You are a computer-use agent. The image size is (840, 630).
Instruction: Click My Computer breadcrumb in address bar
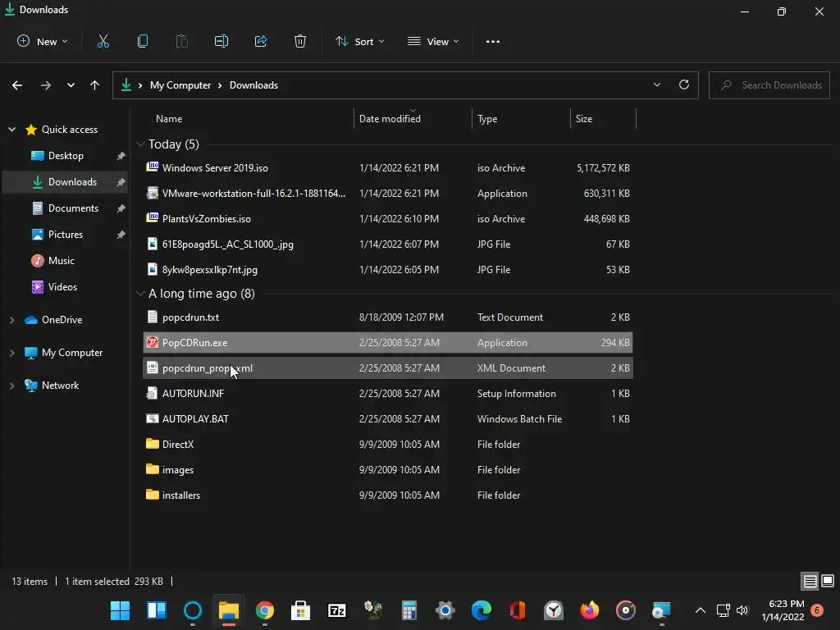click(180, 85)
